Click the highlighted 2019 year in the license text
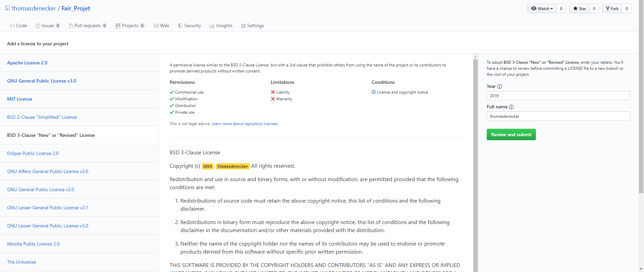644x272 pixels. [208, 166]
